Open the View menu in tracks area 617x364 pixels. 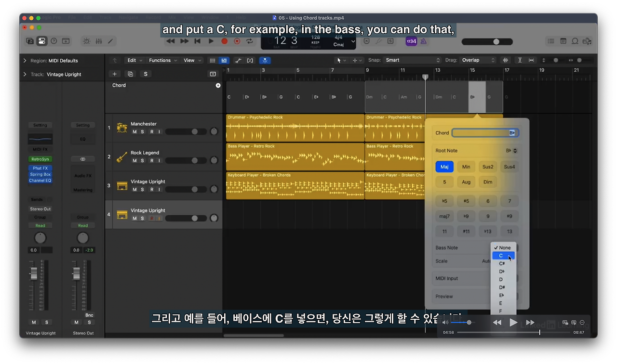[x=192, y=60]
